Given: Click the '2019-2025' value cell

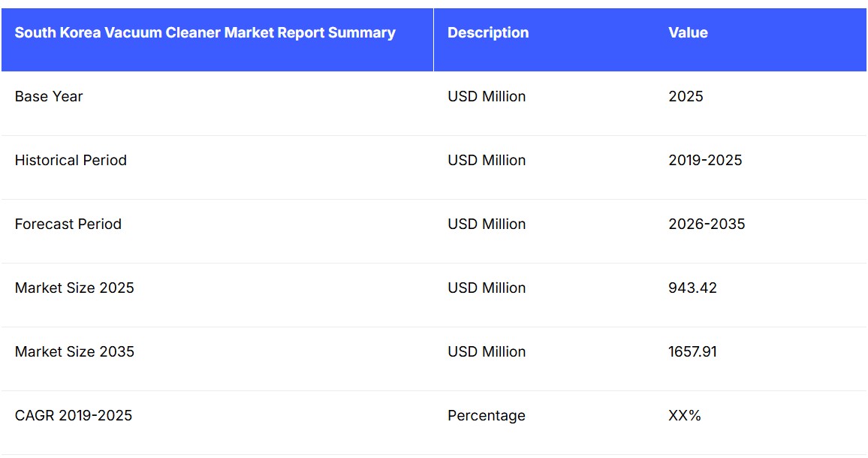Looking at the screenshot, I should point(705,160).
